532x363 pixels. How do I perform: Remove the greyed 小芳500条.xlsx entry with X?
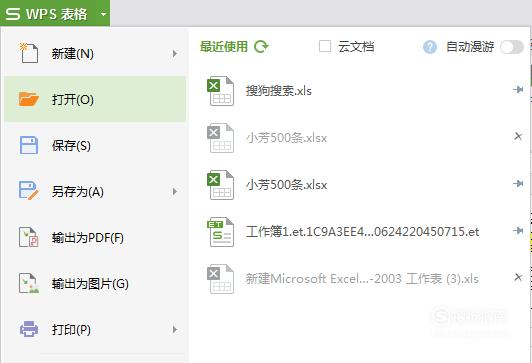tap(518, 136)
